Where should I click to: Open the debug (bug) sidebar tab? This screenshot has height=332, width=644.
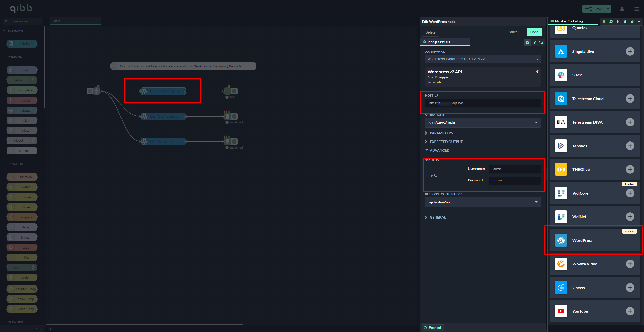625,22
